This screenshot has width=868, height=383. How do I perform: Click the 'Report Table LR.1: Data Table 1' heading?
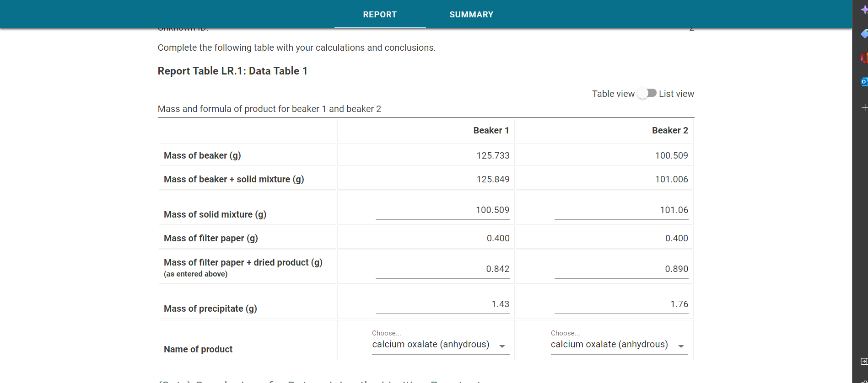pyautogui.click(x=232, y=71)
